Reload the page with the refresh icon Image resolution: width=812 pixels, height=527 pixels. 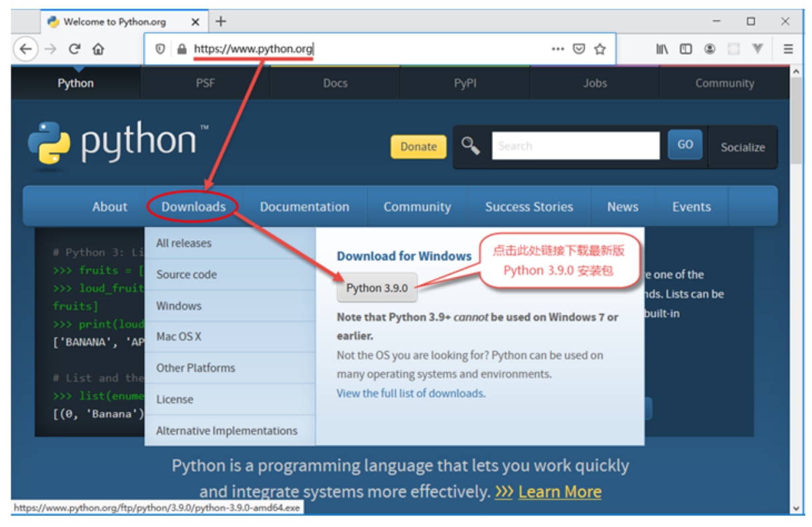pyautogui.click(x=75, y=49)
